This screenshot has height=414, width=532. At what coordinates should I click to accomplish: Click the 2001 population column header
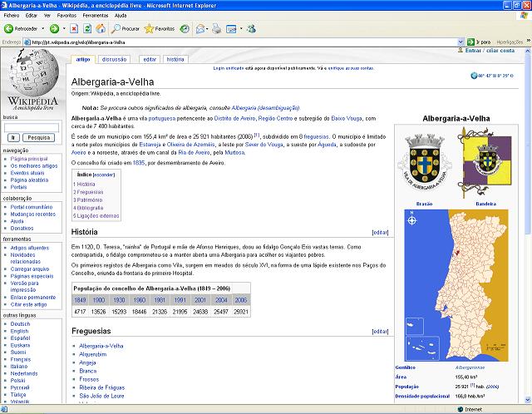pos(200,300)
